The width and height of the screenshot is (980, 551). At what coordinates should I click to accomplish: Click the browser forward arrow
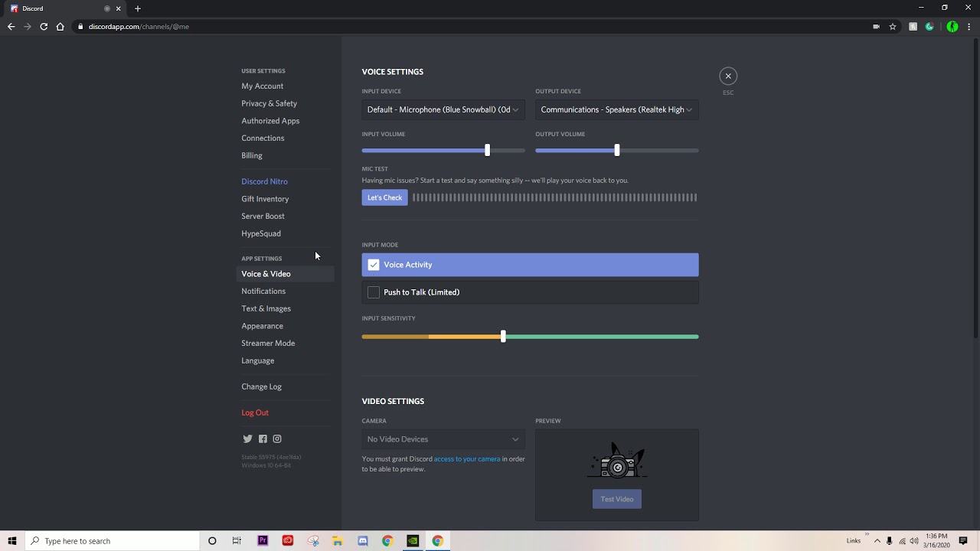(x=28, y=26)
